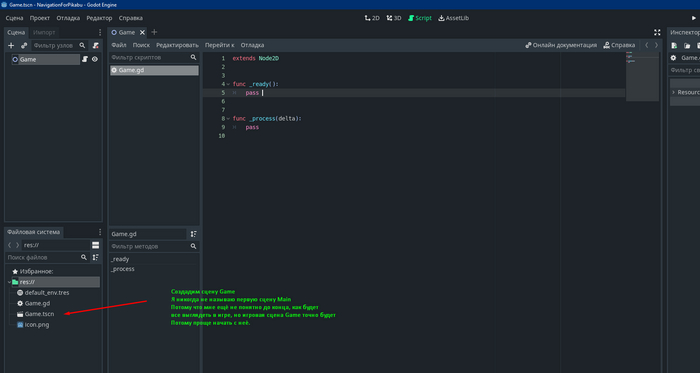Open Онлайн документация link

click(x=561, y=45)
